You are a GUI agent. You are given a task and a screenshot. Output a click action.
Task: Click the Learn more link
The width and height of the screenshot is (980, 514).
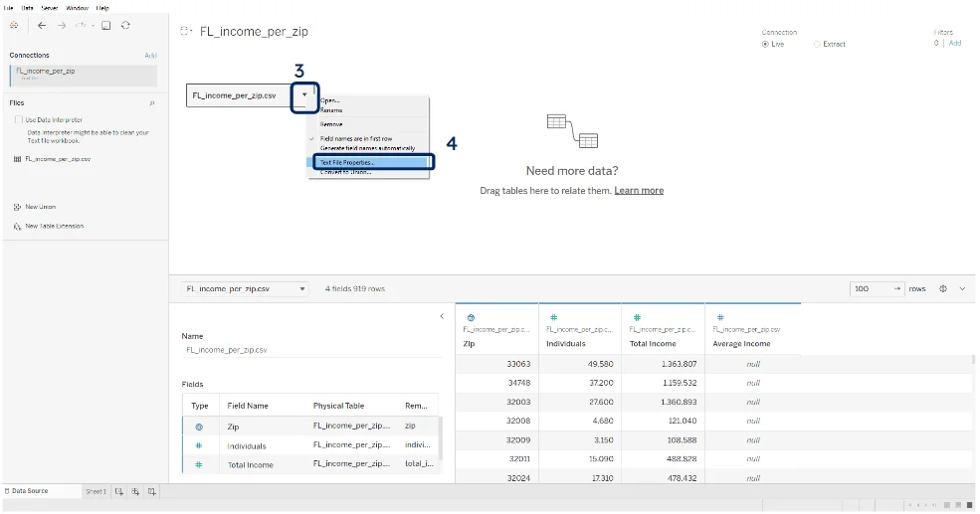coord(639,190)
